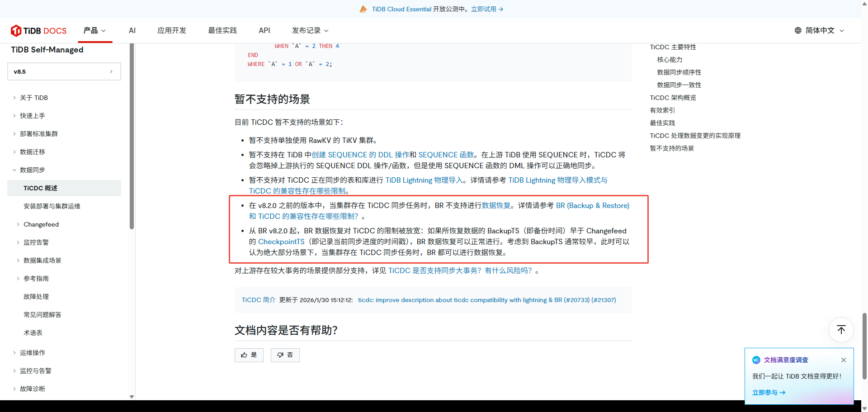Open the API nav item
This screenshot has width=868, height=412.
pyautogui.click(x=264, y=31)
